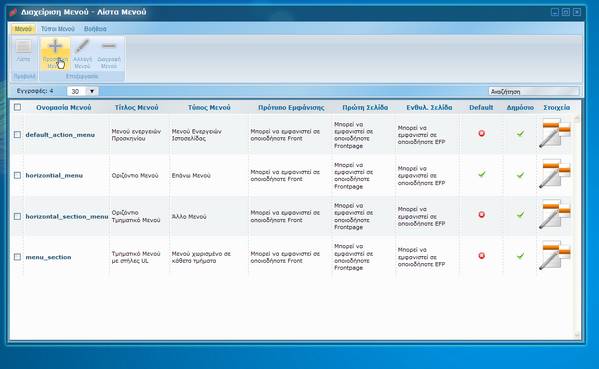This screenshot has height=369, width=599.
Task: Select the Μενού ribbon tab
Action: click(x=23, y=29)
